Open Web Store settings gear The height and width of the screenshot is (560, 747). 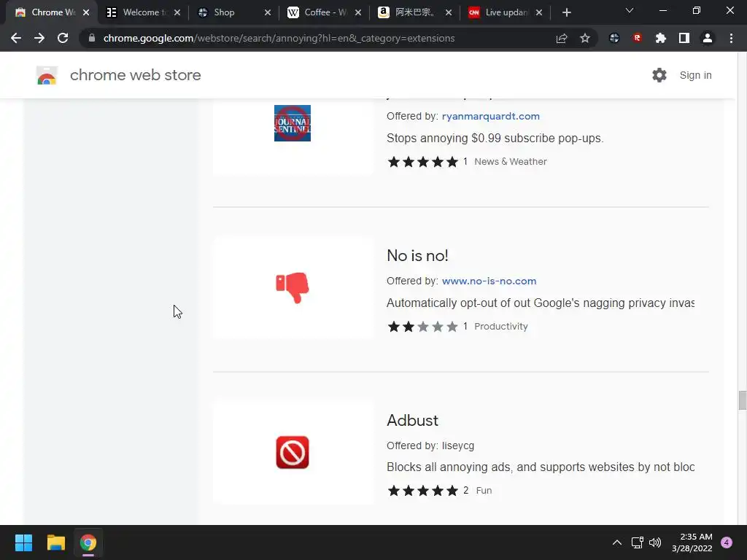click(659, 75)
